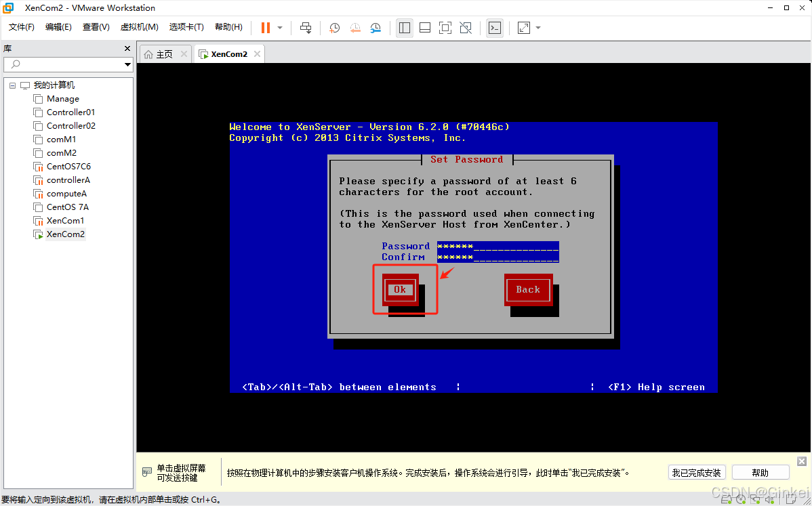Open the 虚拟机(M) menu
812x506 pixels.
click(x=140, y=27)
